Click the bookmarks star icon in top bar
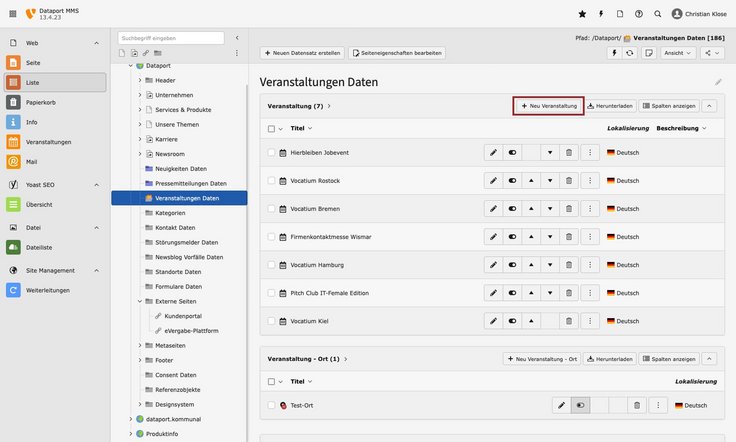 click(x=583, y=14)
